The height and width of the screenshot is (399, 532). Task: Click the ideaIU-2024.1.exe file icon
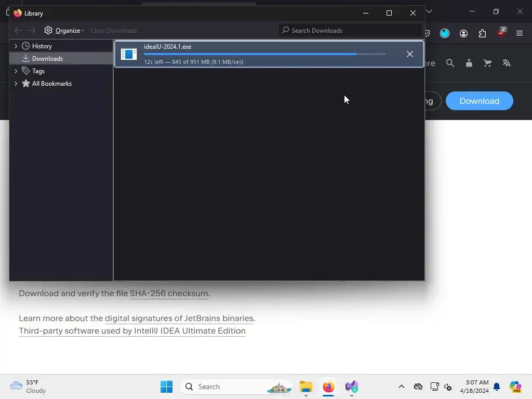pos(129,54)
